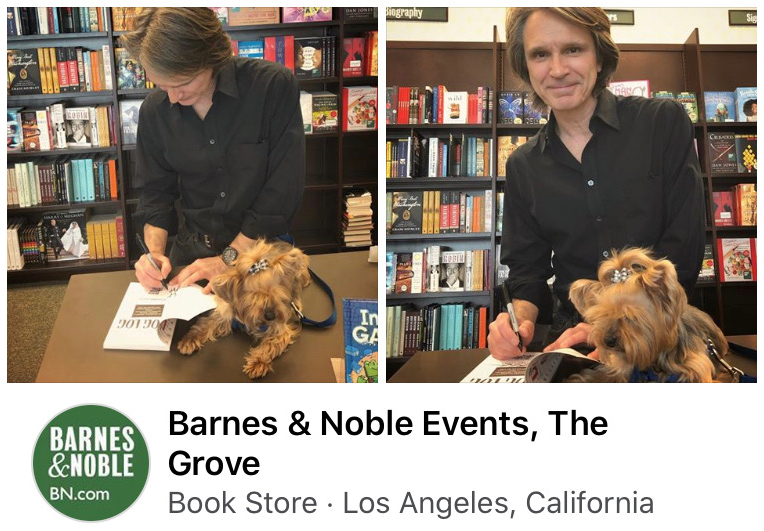The width and height of the screenshot is (764, 531).
Task: Click page title Barnes & Noble Events, The Grove
Action: 388,442
